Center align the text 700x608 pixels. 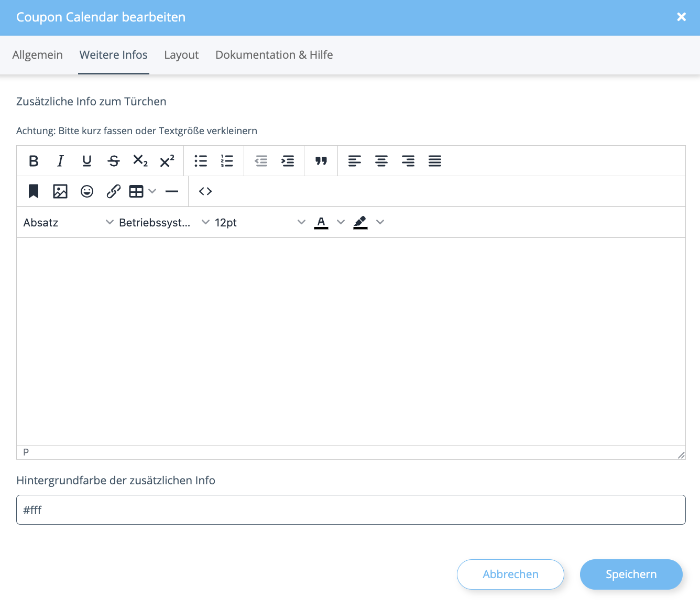click(x=381, y=161)
